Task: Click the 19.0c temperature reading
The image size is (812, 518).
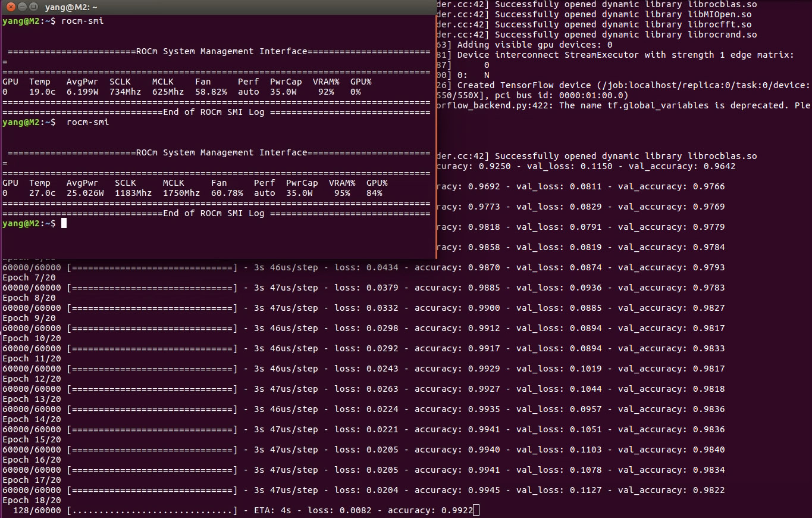Action: tap(42, 92)
